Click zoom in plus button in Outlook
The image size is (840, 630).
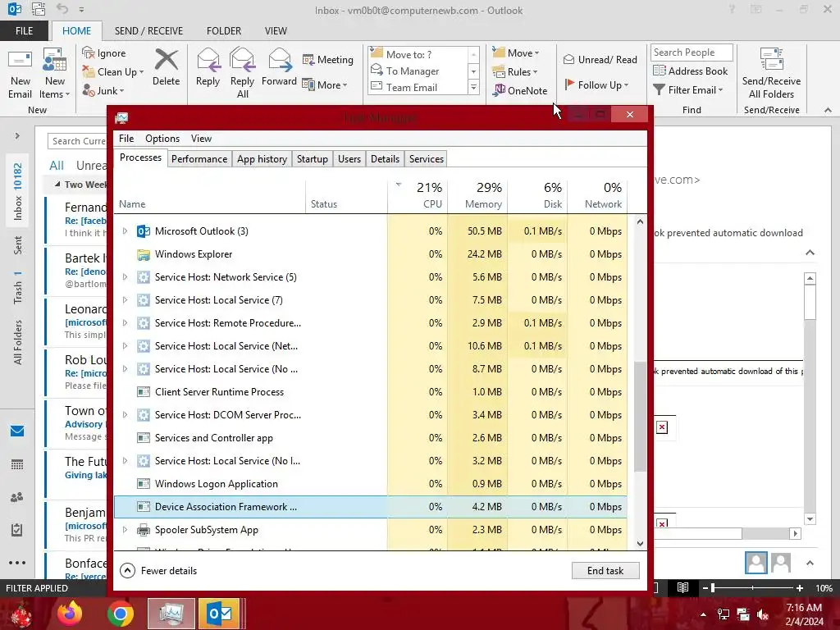(x=799, y=587)
